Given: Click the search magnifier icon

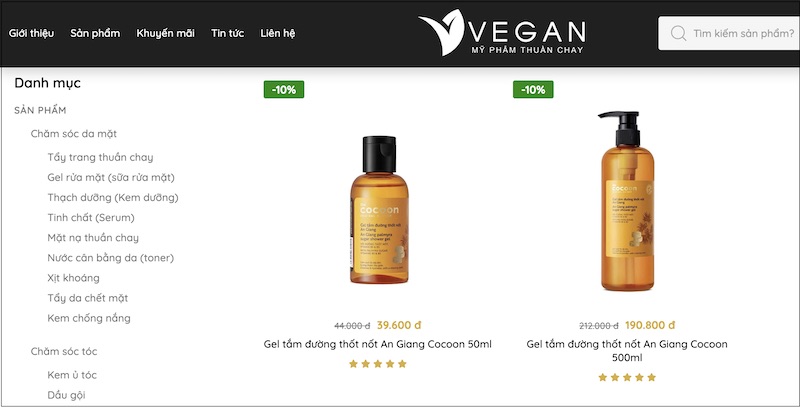Looking at the screenshot, I should pos(678,33).
